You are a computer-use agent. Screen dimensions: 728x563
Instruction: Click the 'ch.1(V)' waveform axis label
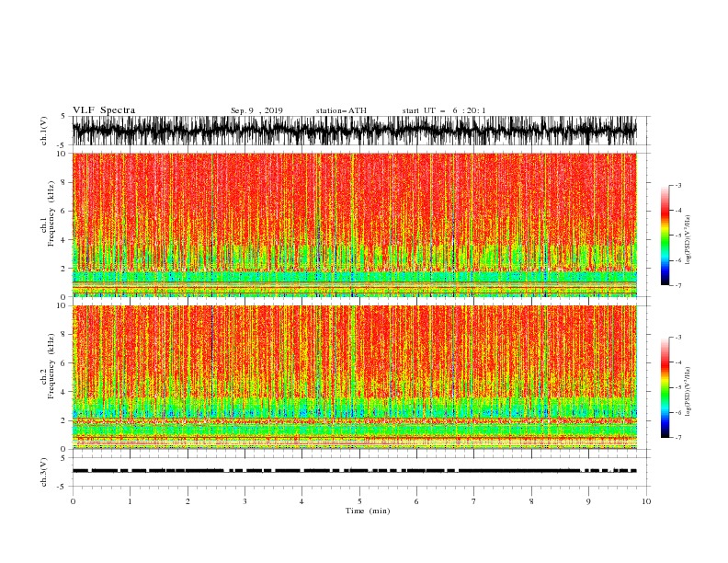(44, 131)
